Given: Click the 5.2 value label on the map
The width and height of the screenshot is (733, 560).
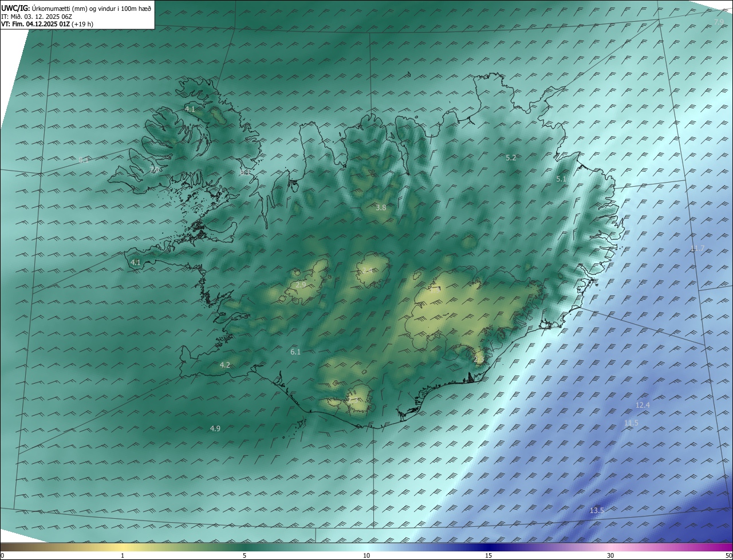Looking at the screenshot, I should coord(511,157).
